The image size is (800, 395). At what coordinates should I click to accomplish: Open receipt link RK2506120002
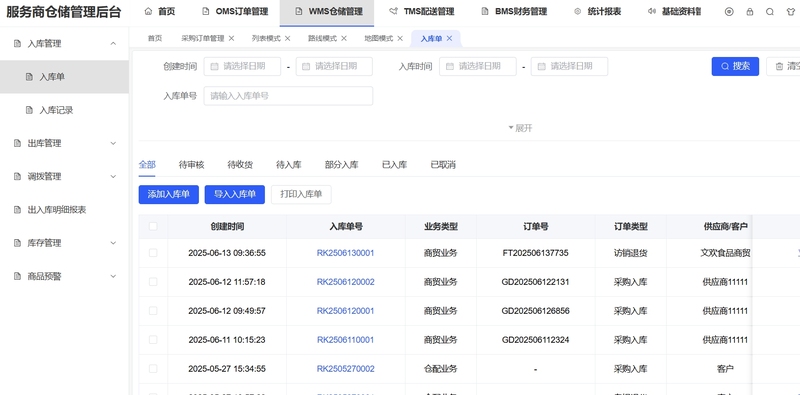[x=345, y=282]
